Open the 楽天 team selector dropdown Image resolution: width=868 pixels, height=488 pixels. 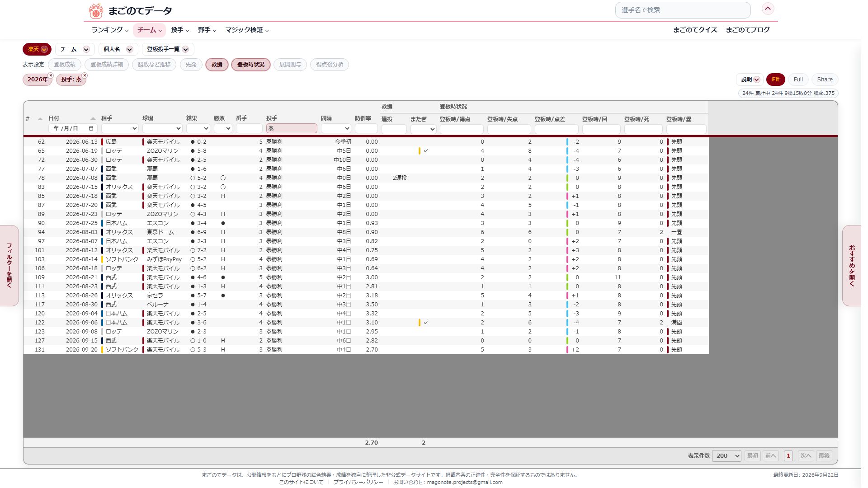point(37,49)
